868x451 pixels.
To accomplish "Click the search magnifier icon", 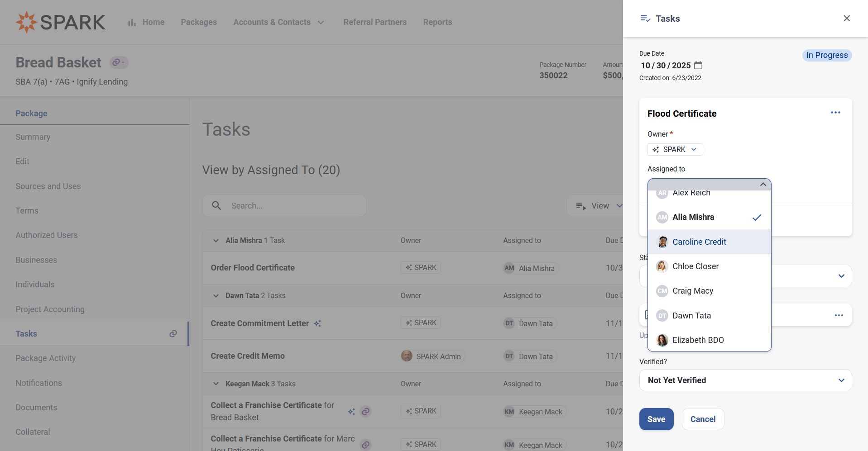I will point(217,206).
